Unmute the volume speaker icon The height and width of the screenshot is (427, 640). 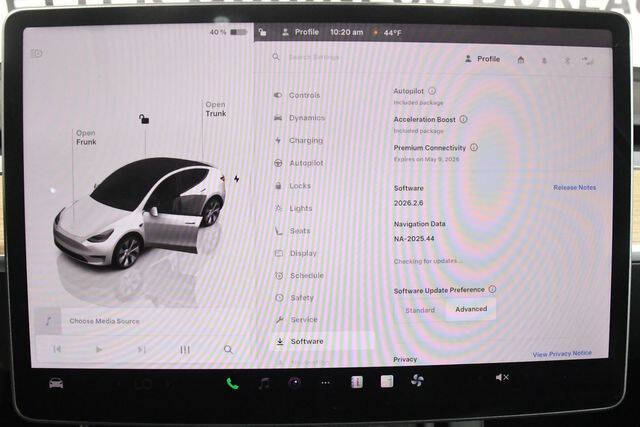[x=502, y=377]
